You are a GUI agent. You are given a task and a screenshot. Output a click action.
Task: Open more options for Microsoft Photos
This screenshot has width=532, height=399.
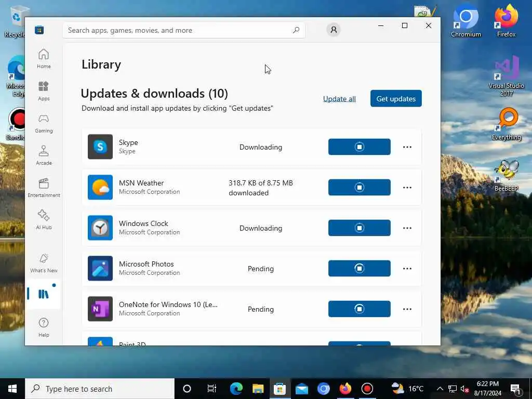pyautogui.click(x=407, y=269)
